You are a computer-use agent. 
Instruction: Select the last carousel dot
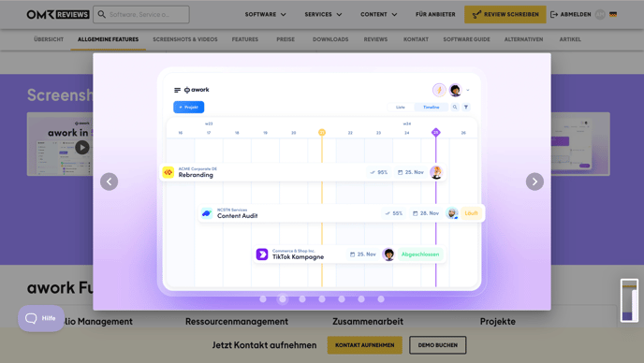click(x=381, y=299)
